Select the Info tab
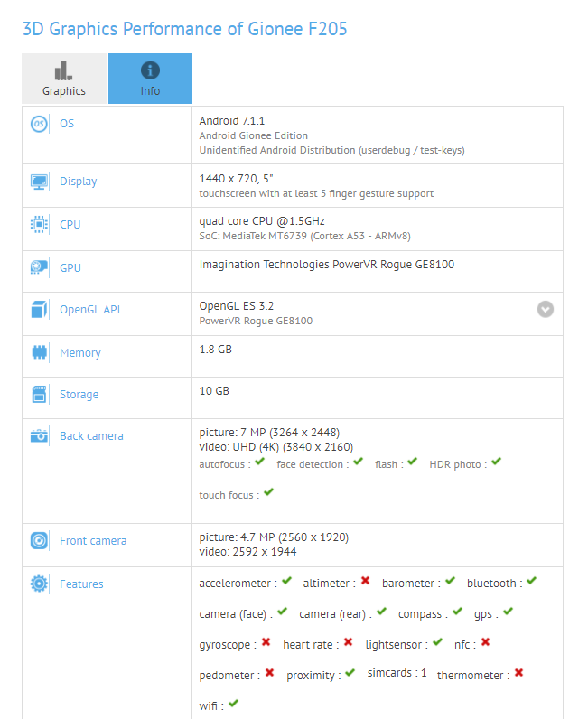The width and height of the screenshot is (588, 719). 150,79
